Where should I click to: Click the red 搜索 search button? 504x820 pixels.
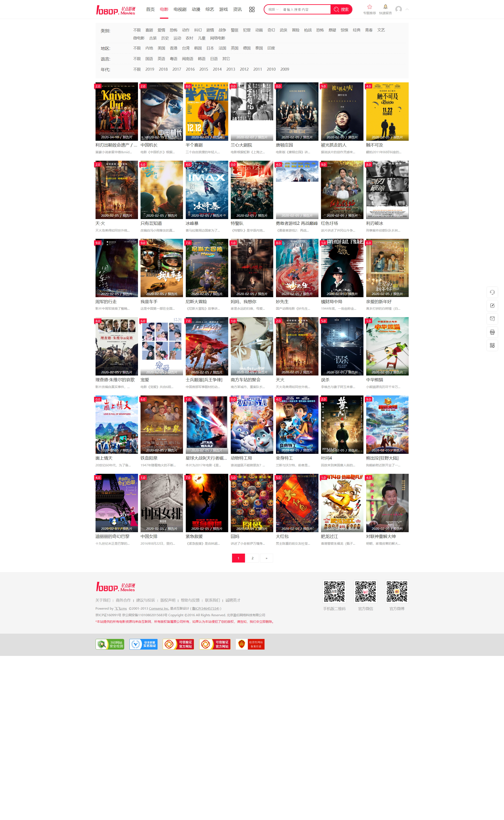(341, 9)
